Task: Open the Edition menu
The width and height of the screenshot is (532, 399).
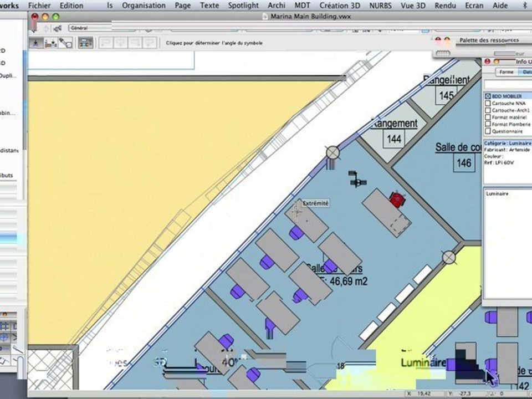Action: 71,6
